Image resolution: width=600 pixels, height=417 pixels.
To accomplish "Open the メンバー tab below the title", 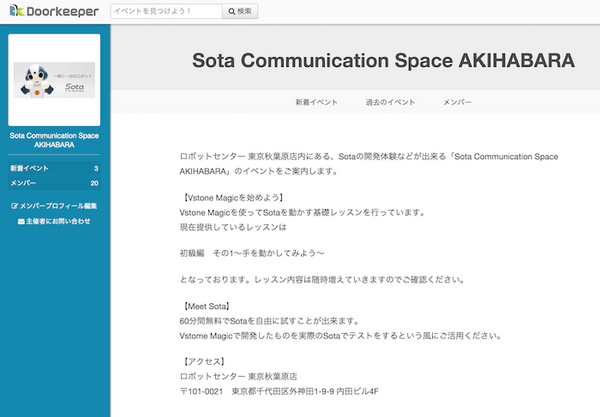I will [x=457, y=103].
